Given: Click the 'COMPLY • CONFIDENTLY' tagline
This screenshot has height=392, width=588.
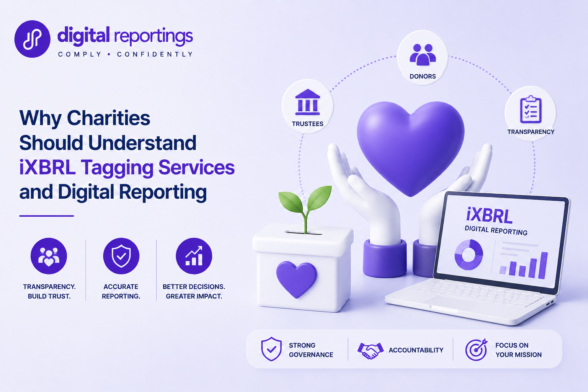Looking at the screenshot, I should pyautogui.click(x=126, y=54).
